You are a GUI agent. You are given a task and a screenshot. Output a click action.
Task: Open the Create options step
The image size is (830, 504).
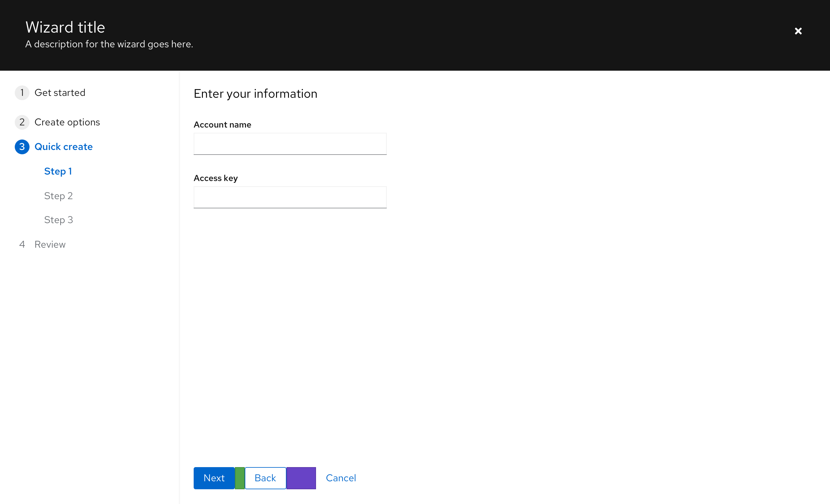coord(67,122)
